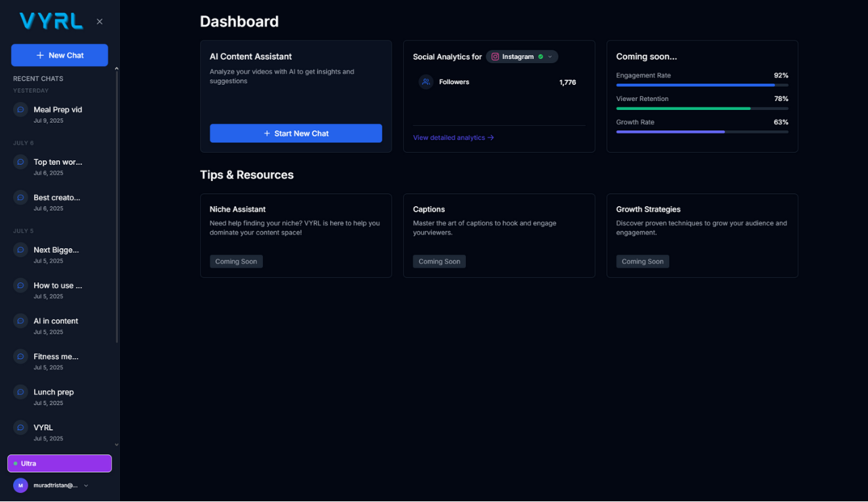
Task: Click Coming Soon under Growth Strategies
Action: pyautogui.click(x=643, y=261)
